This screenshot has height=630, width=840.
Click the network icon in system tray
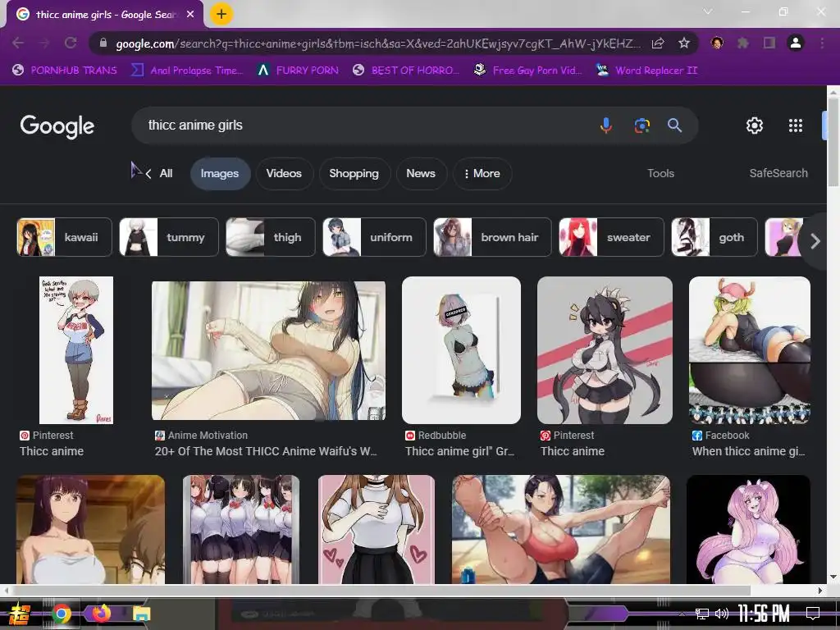click(x=701, y=614)
